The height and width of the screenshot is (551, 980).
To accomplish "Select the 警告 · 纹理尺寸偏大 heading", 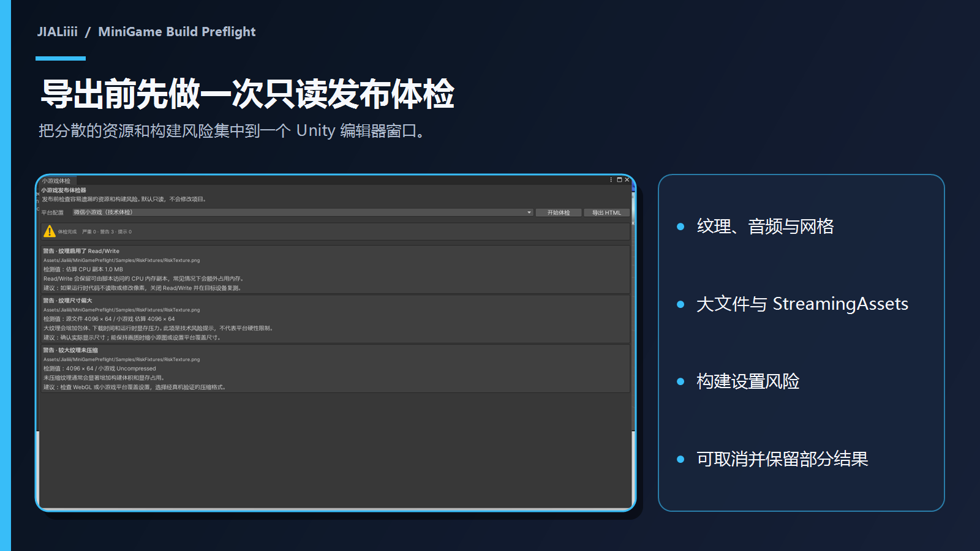I will (67, 301).
